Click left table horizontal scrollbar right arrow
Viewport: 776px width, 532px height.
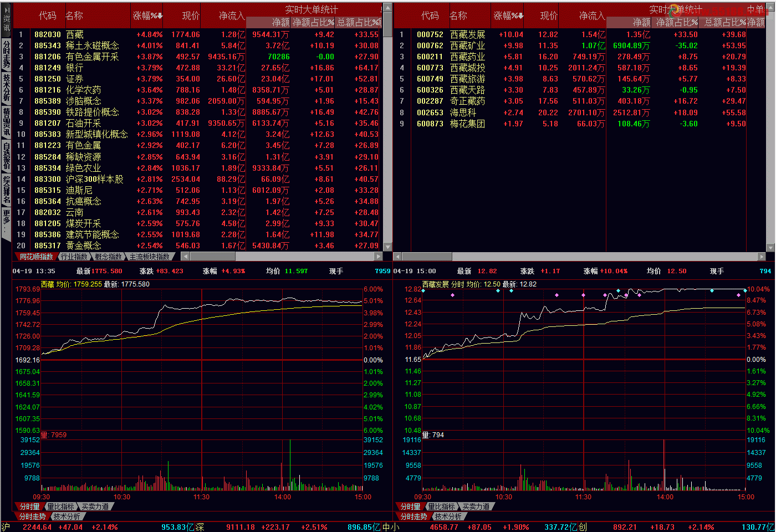(x=379, y=257)
